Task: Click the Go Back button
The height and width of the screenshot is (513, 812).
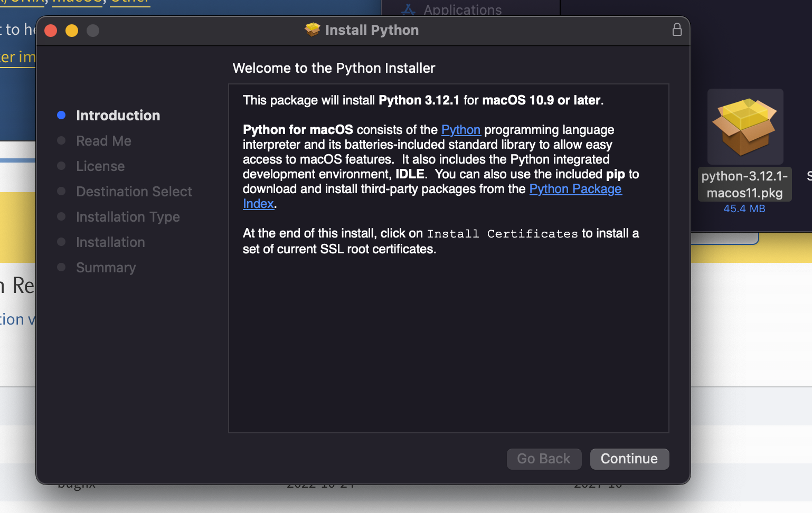Action: pos(544,459)
